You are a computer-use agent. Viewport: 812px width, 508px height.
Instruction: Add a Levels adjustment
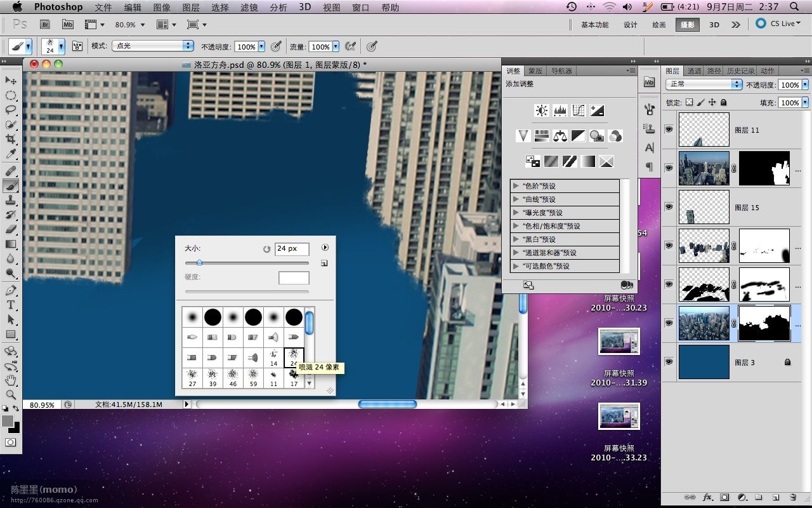pos(560,110)
